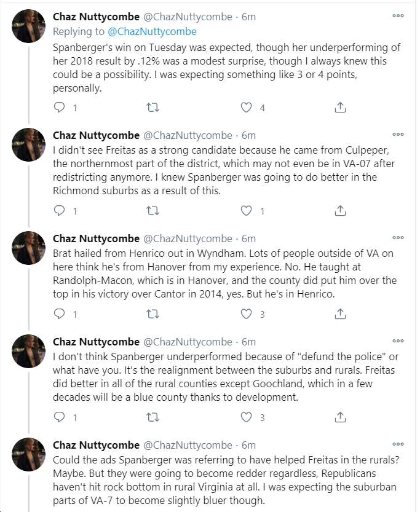Screen dimensions: 420x512
Task: Open more options on the Brat tweet
Action: (398, 238)
